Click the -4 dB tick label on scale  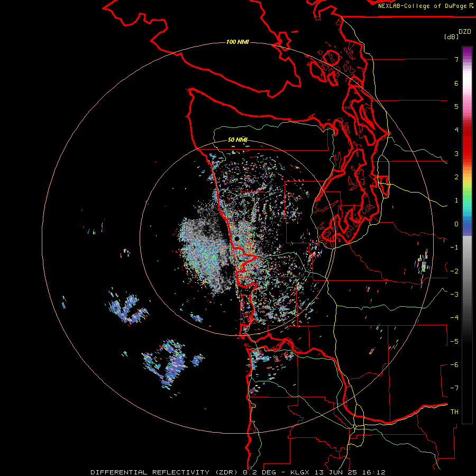click(454, 318)
